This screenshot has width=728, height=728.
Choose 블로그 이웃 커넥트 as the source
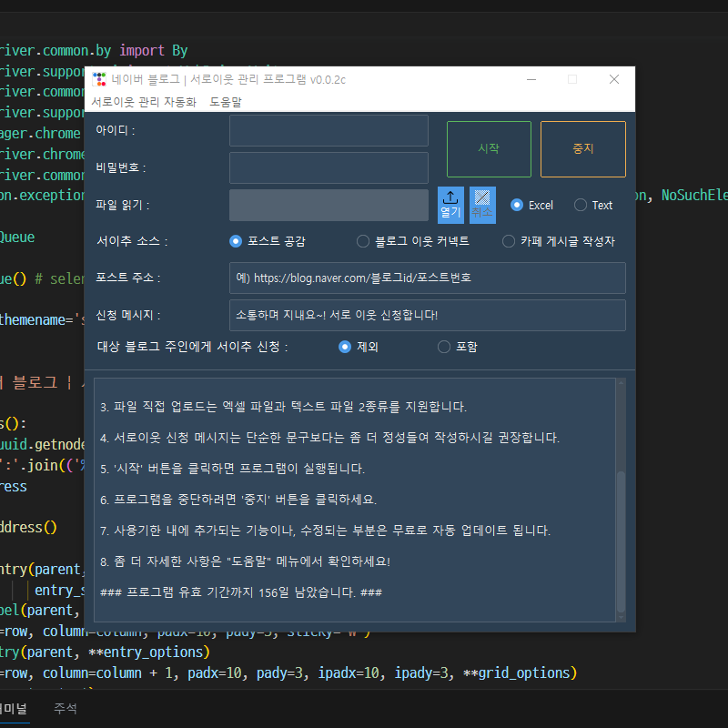[x=363, y=241]
